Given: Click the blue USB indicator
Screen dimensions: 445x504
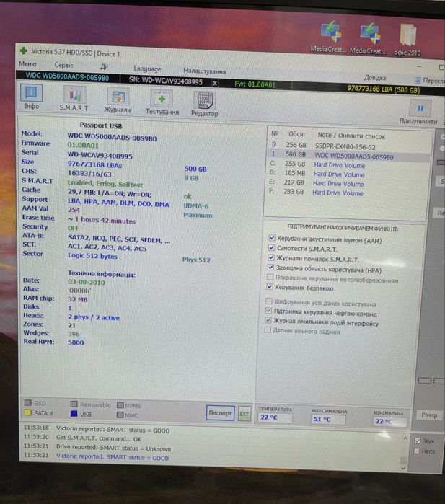Looking at the screenshot, I should point(74,414).
